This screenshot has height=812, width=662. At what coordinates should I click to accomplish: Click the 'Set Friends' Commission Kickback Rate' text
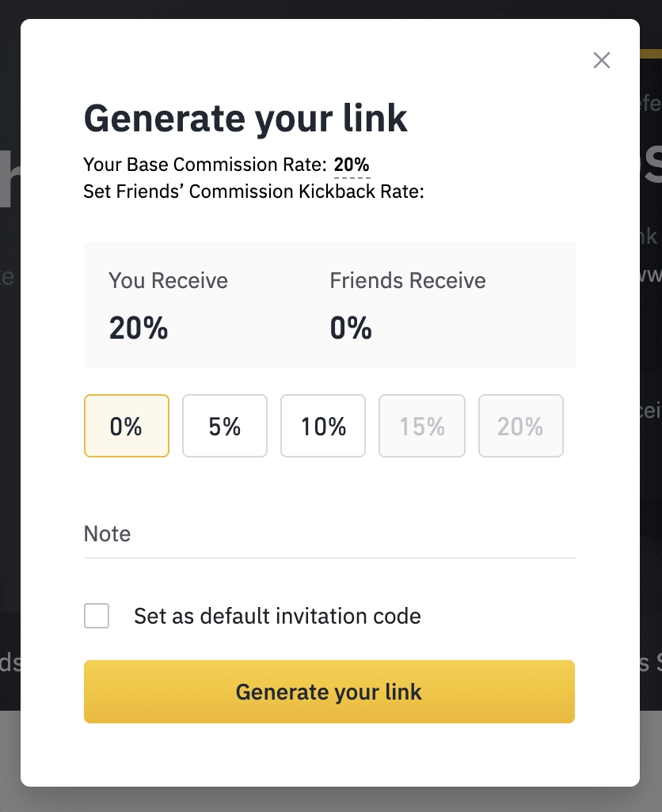click(253, 192)
